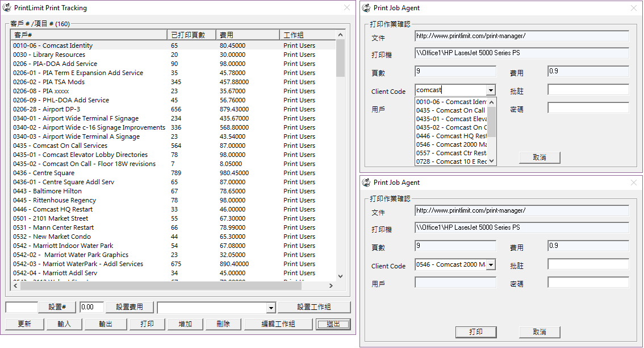Image resolution: width=644 pixels, height=348 pixels.
Task: Click the cost field showing 0.00
Action: 91,307
